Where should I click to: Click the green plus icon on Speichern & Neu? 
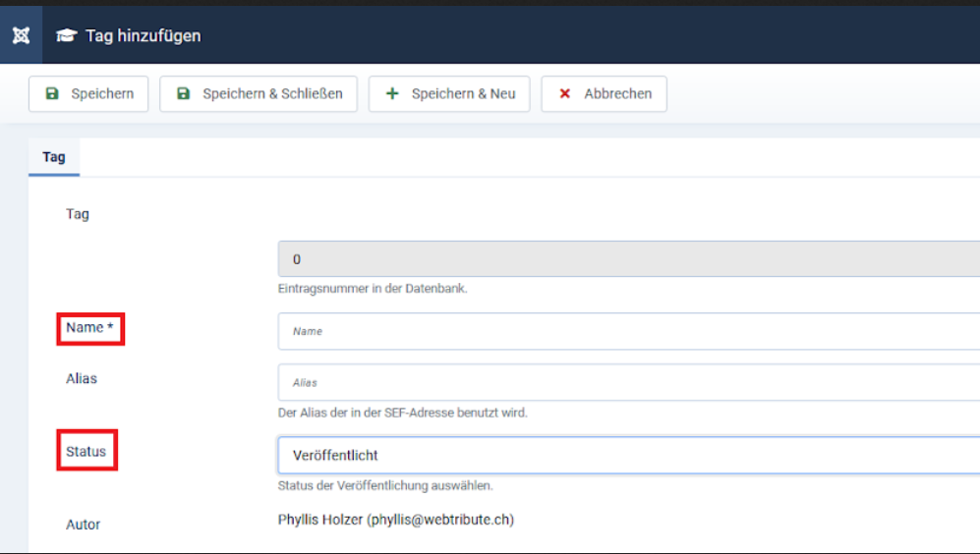coord(392,94)
